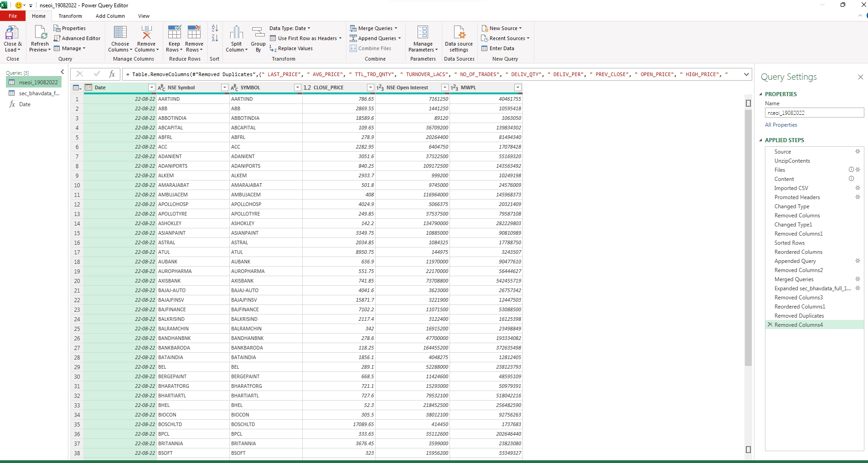Collapse the Queries pane
Image resolution: width=868 pixels, height=463 pixels.
coord(62,72)
